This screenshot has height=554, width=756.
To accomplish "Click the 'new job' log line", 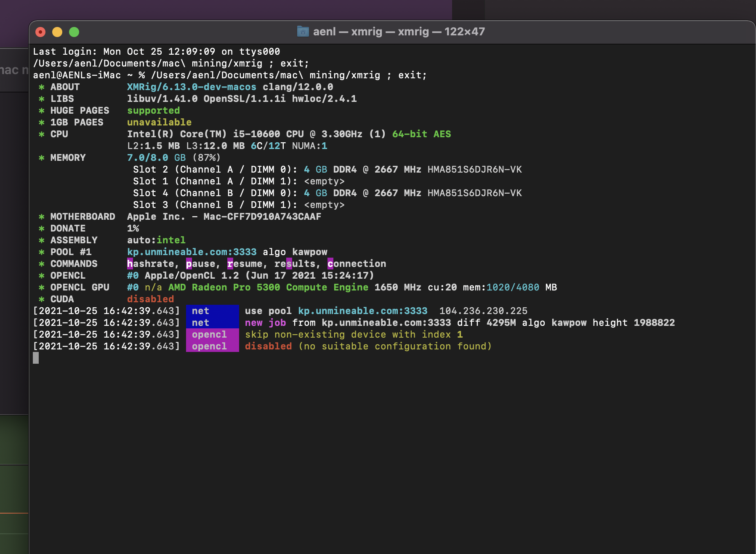I will (354, 323).
